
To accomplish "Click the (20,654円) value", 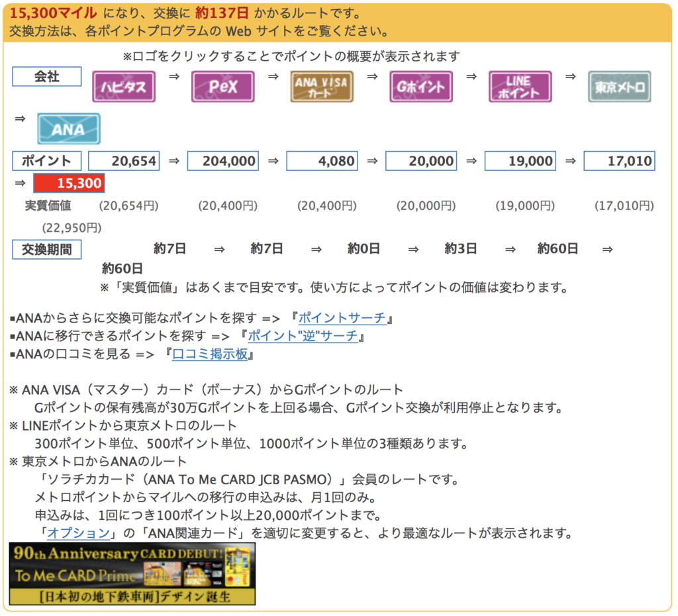I will point(129,205).
